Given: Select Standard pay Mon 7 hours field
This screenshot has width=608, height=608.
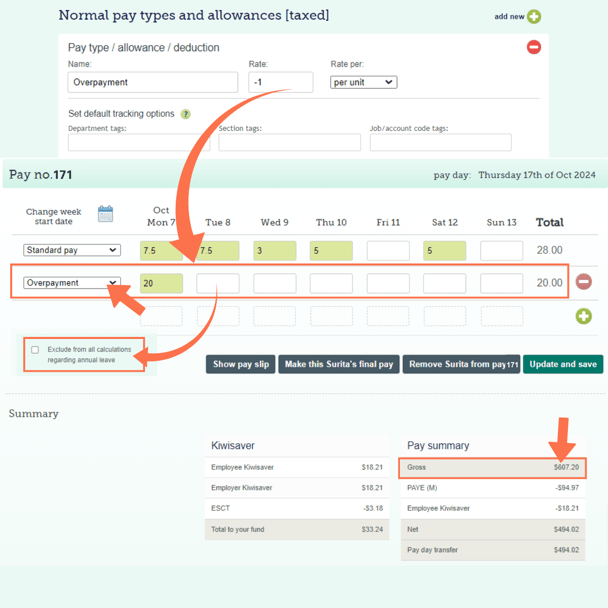Looking at the screenshot, I should 161,250.
